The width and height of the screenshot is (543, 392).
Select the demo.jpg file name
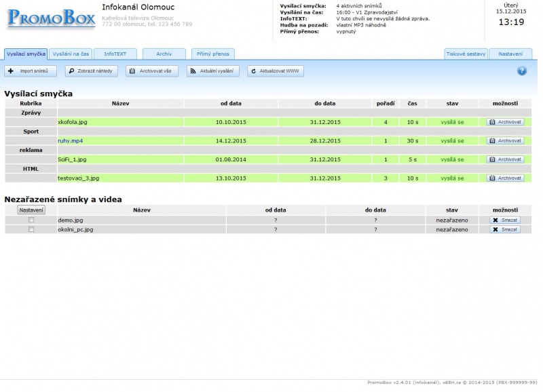coord(71,220)
